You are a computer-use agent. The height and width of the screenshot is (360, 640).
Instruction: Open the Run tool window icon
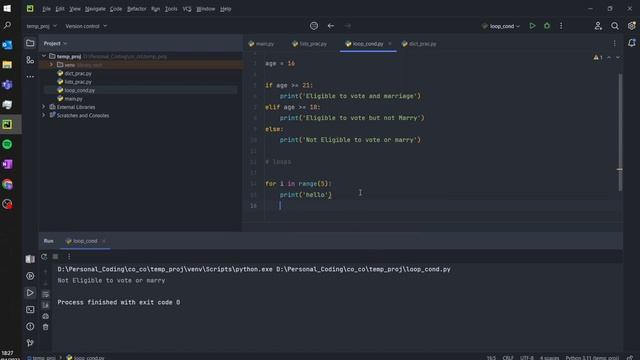tap(30, 293)
